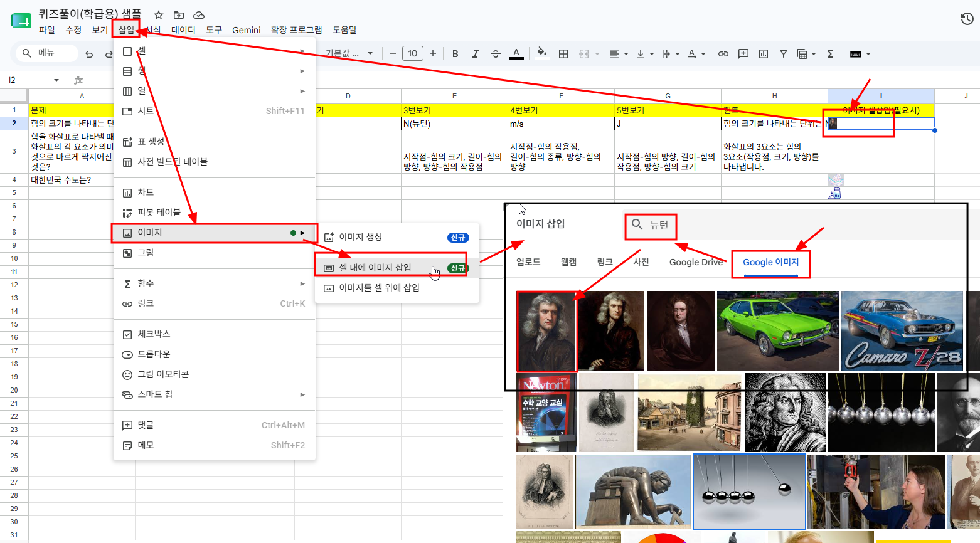
Task: Add a comment using the toolbar icon
Action: coord(743,54)
